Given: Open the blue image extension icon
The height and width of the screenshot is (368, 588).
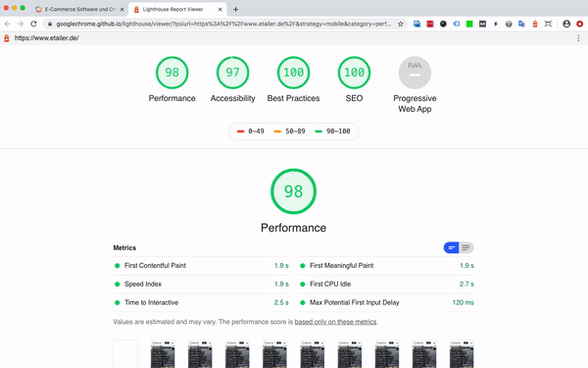Looking at the screenshot, I should (x=416, y=24).
